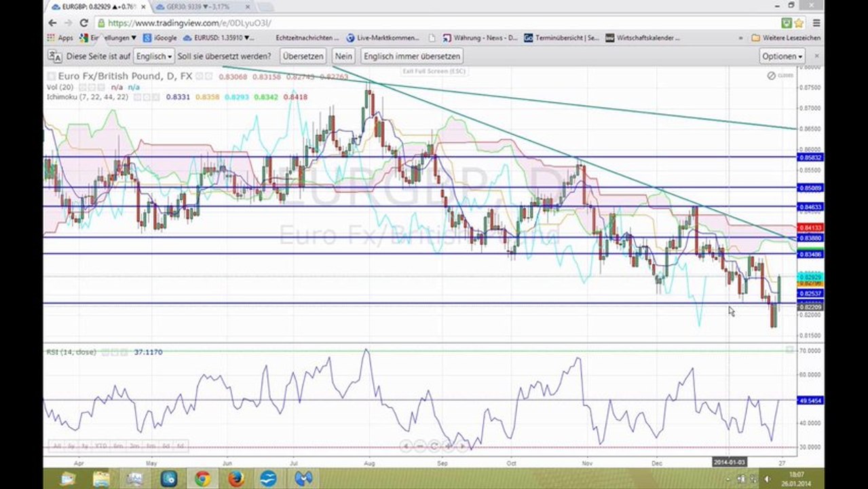Switch to the GER30 browser tab
The width and height of the screenshot is (868, 489).
(x=202, y=6)
